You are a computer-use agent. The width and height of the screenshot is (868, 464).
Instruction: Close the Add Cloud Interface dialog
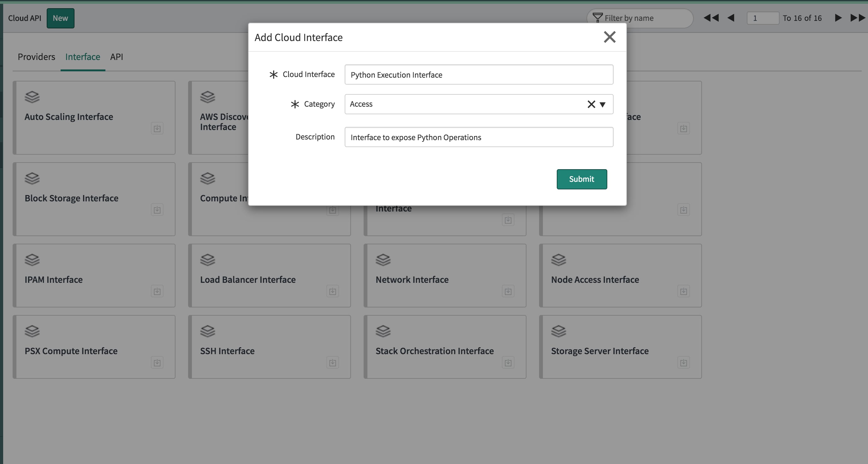[609, 37]
